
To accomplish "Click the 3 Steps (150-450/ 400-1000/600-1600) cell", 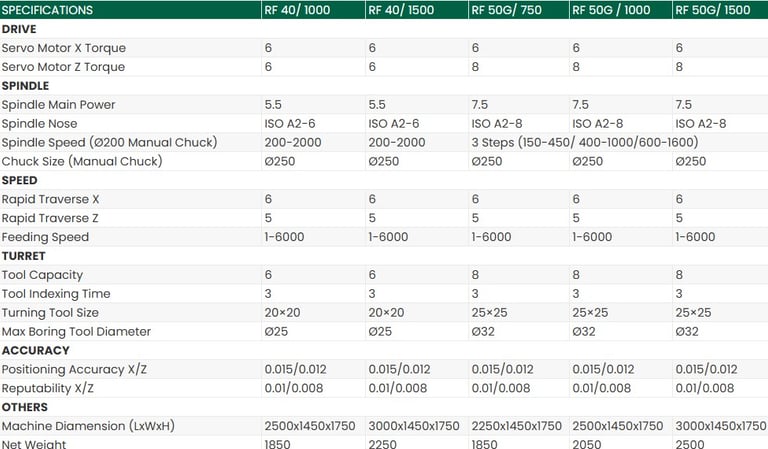I will (x=585, y=142).
